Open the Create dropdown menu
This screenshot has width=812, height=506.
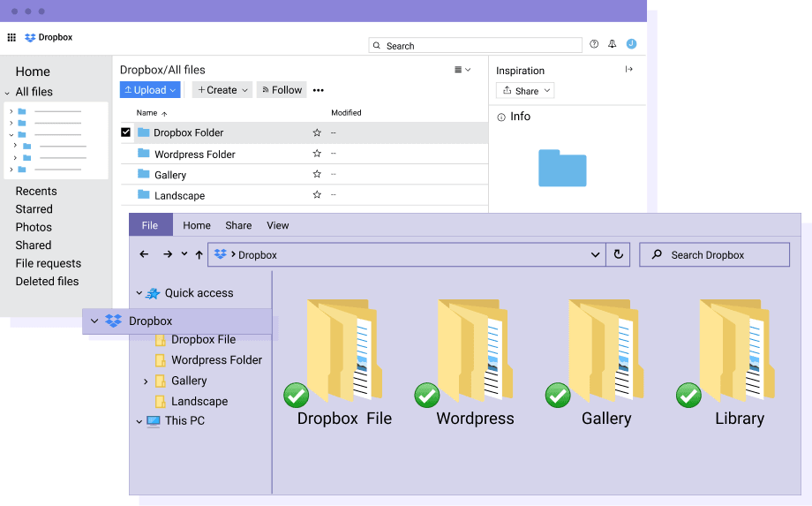coord(222,90)
